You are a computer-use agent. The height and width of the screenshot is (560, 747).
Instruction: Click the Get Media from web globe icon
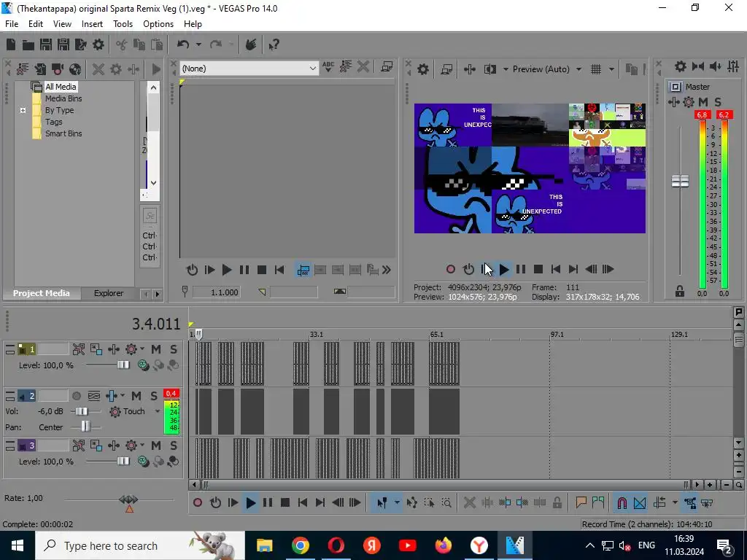[x=75, y=69]
